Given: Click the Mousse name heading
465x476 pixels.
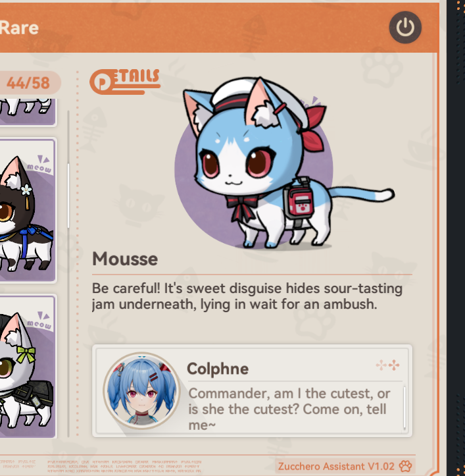Looking at the screenshot, I should (x=125, y=259).
